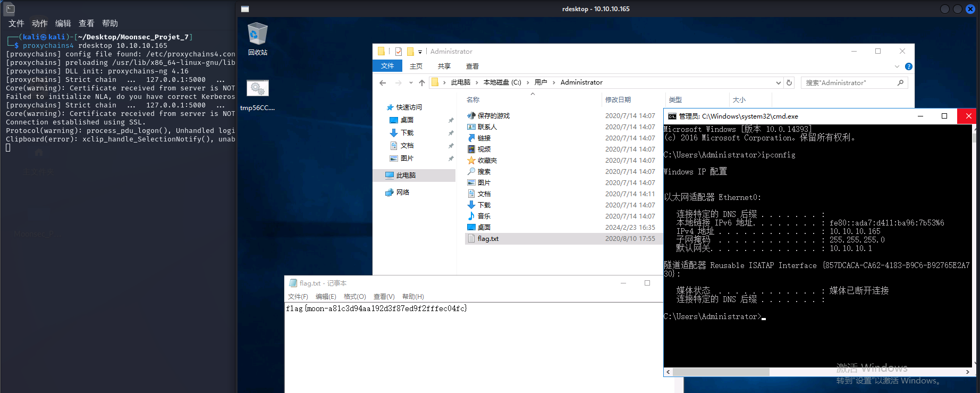Click cmd scrollbar left arrow
This screenshot has height=393, width=980.
[x=669, y=372]
